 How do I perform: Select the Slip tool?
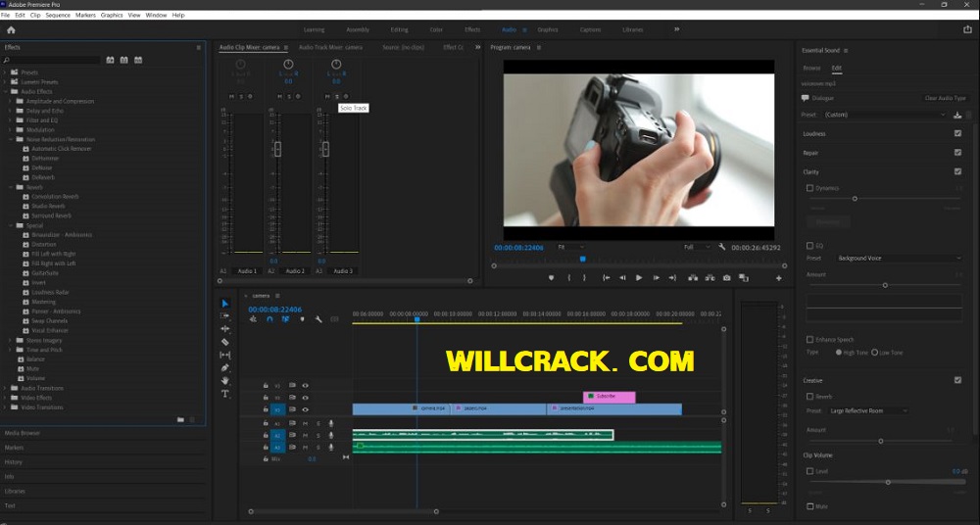click(225, 355)
